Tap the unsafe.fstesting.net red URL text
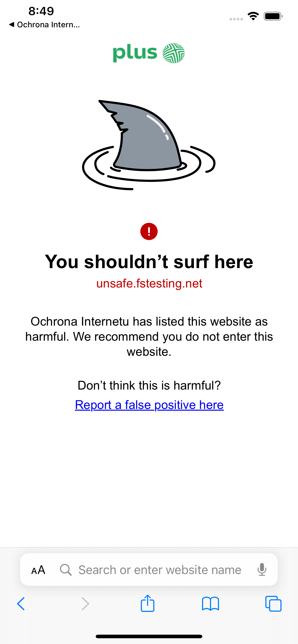This screenshot has height=644, width=298. (149, 283)
